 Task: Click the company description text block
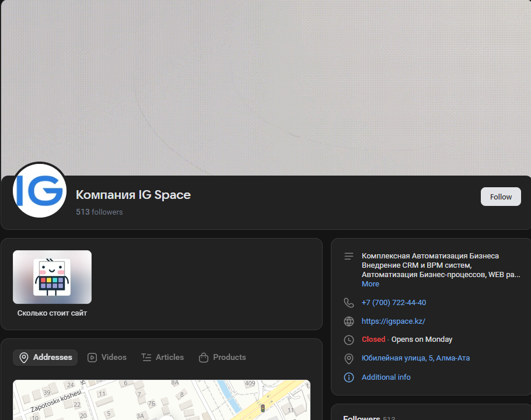click(441, 265)
